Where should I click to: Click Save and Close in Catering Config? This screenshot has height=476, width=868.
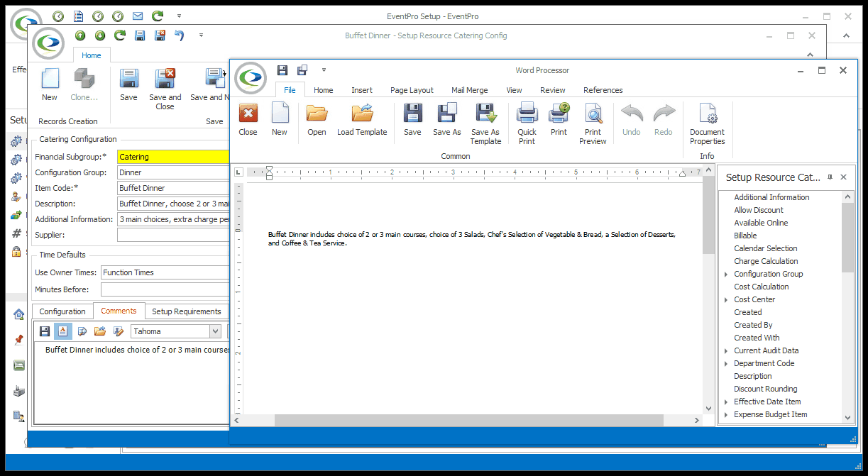(x=165, y=89)
